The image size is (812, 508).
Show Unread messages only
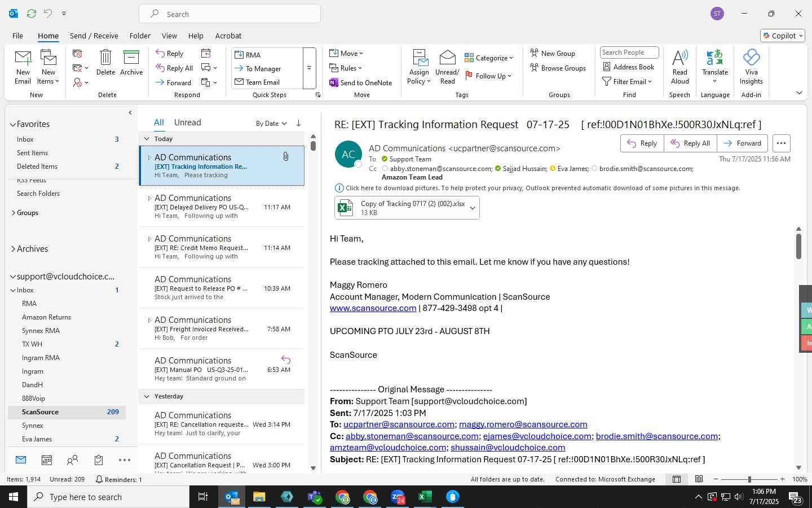tap(187, 122)
